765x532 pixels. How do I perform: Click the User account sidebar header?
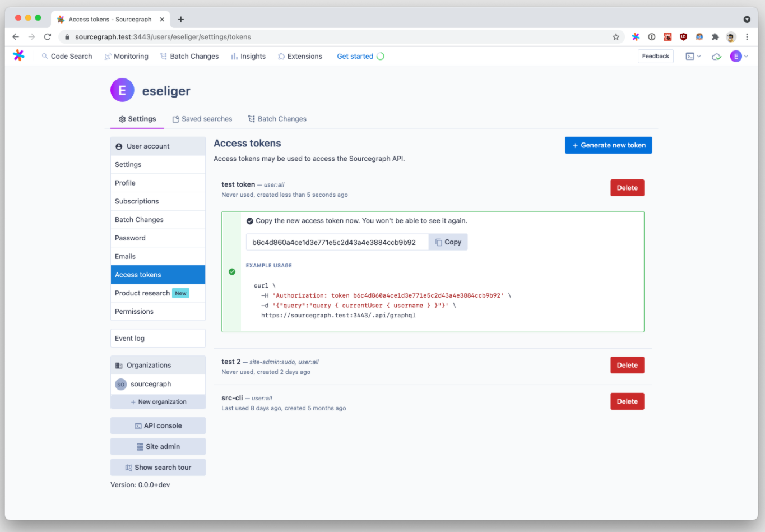click(158, 146)
